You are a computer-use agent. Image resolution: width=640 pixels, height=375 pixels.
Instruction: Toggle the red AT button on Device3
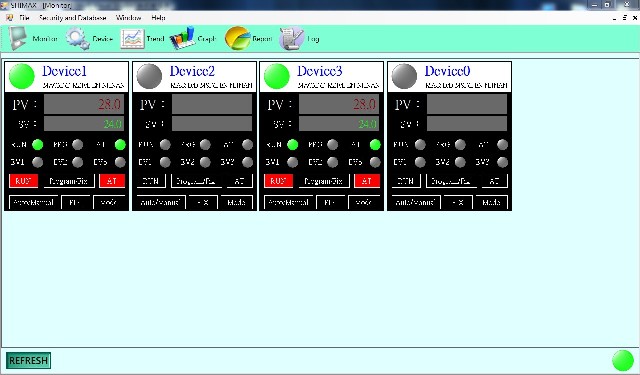[367, 181]
